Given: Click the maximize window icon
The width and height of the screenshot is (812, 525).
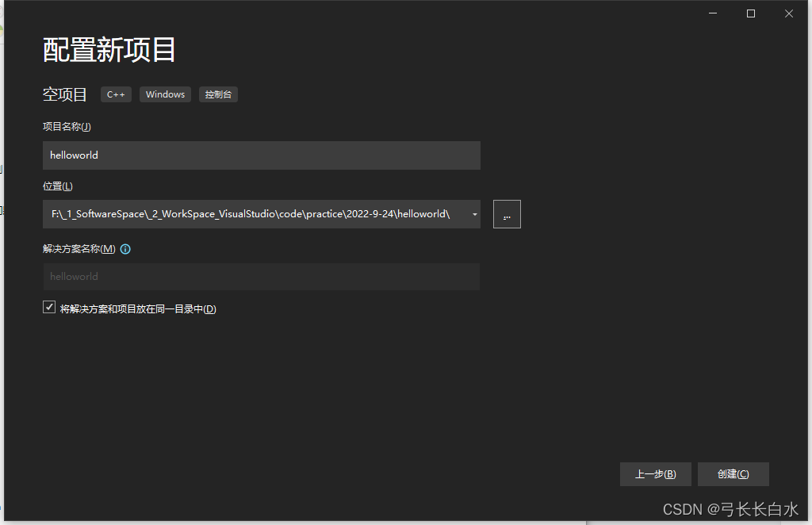Looking at the screenshot, I should [x=750, y=13].
